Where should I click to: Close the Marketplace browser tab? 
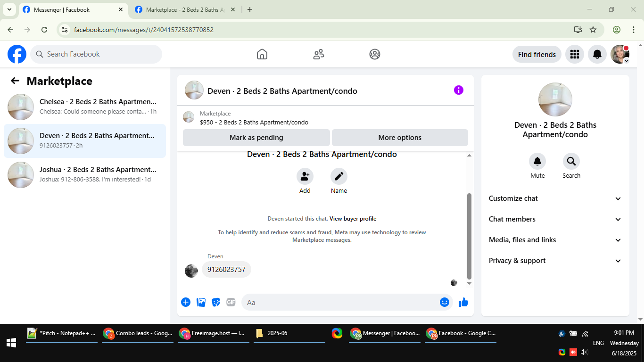tap(233, 9)
